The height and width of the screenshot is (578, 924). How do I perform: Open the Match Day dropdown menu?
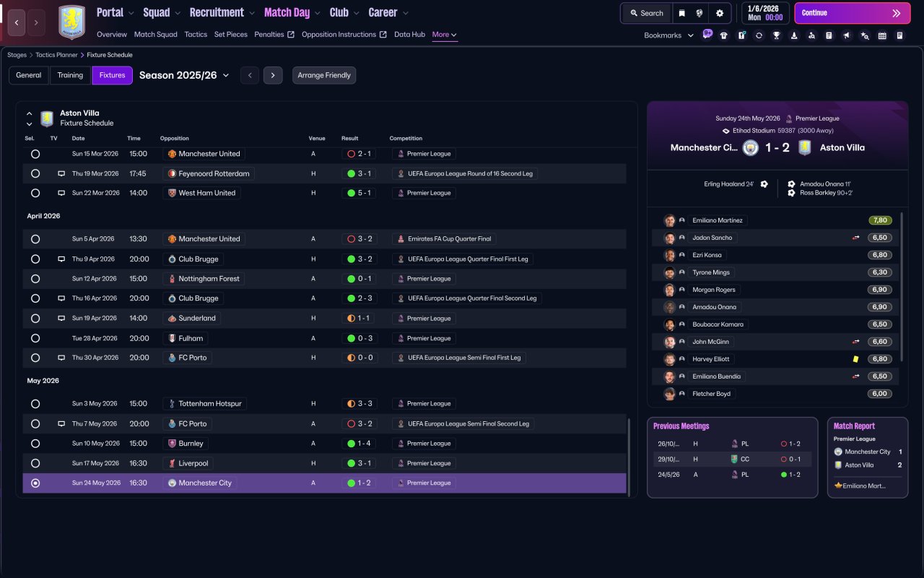pyautogui.click(x=292, y=13)
